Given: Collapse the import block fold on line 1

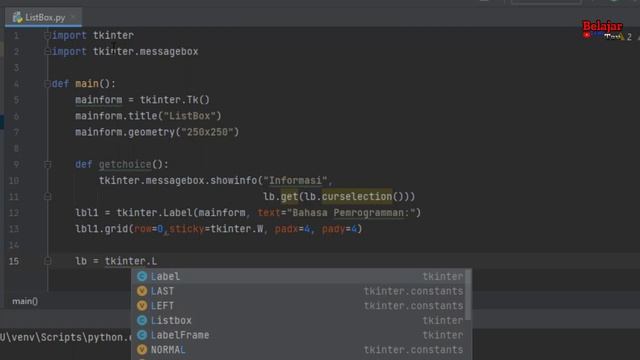Looking at the screenshot, I should click(x=47, y=36).
